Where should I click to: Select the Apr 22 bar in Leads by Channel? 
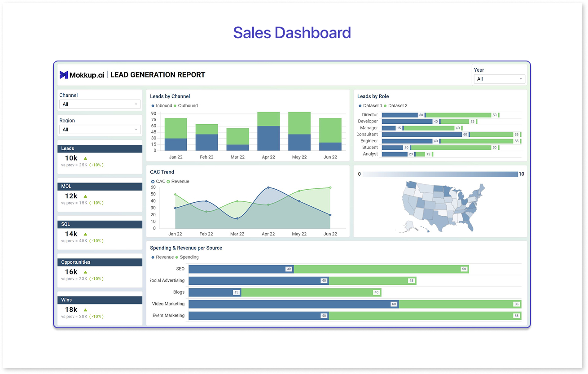[268, 131]
